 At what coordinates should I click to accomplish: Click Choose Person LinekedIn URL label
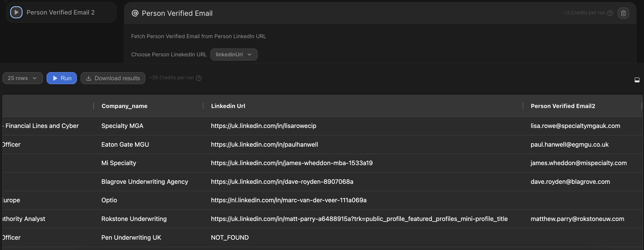click(x=169, y=55)
